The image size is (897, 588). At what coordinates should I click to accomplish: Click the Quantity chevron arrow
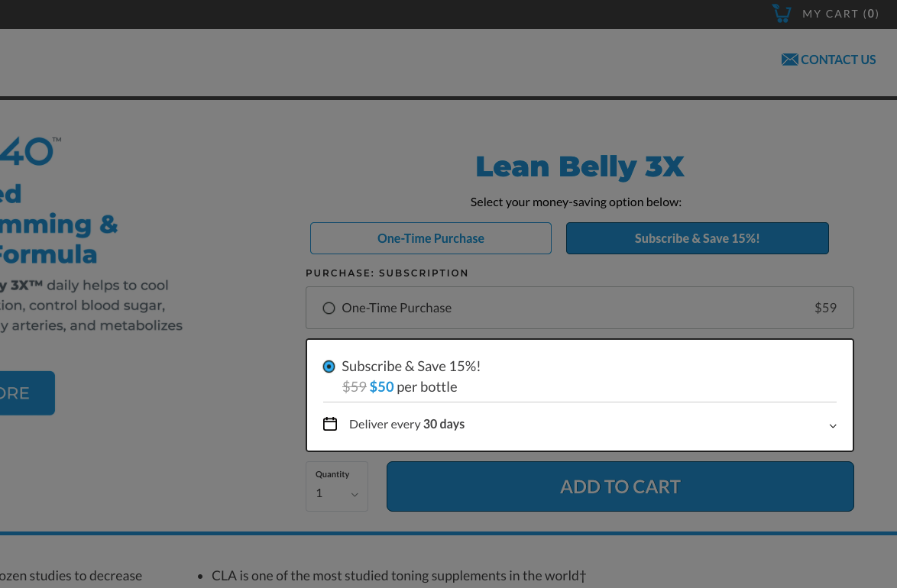click(x=355, y=495)
